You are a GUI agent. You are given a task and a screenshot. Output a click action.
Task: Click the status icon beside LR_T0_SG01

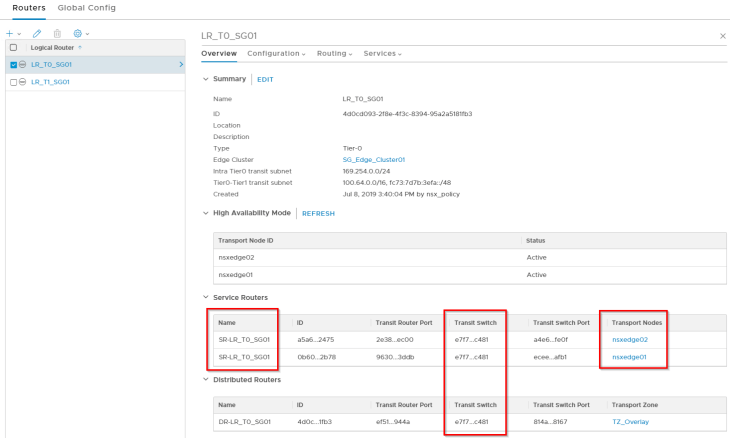23,65
